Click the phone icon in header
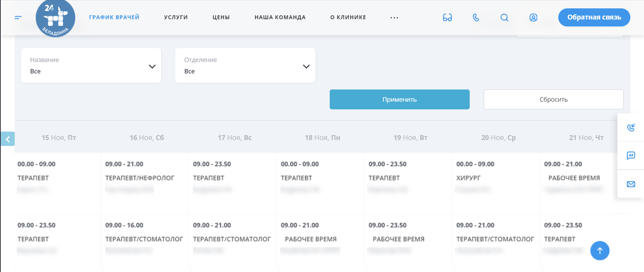 [x=476, y=18]
